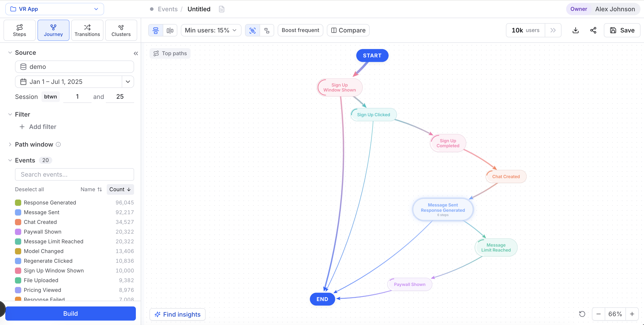Image resolution: width=644 pixels, height=325 pixels.
Task: Sort events by Count
Action: (x=120, y=189)
